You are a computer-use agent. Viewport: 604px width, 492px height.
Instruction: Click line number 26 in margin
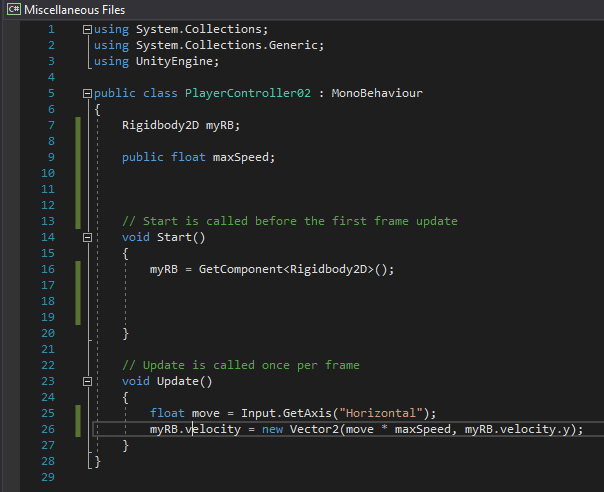coord(48,429)
